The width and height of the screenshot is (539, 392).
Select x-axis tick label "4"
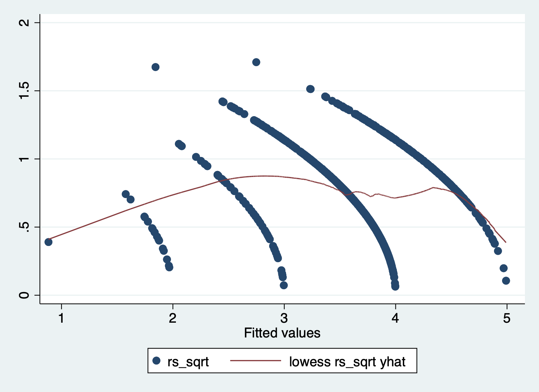[x=395, y=318]
